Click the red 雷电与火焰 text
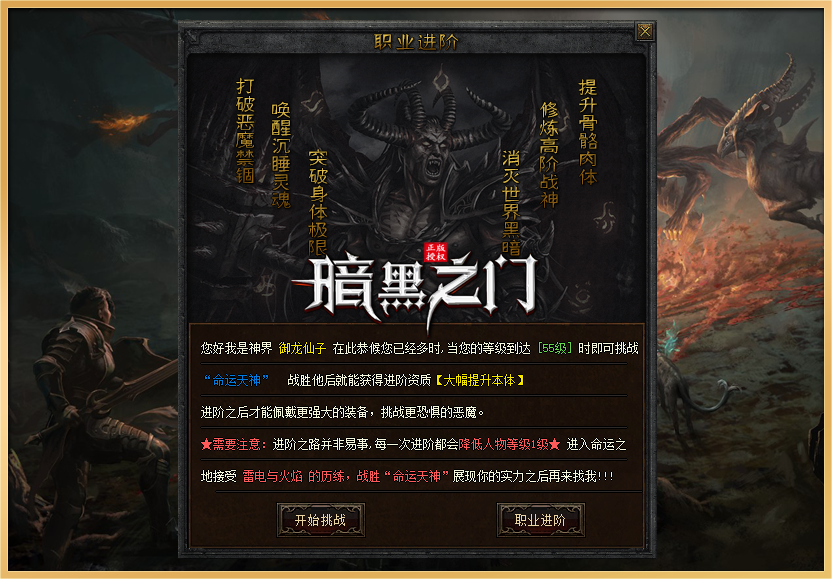 pos(272,476)
